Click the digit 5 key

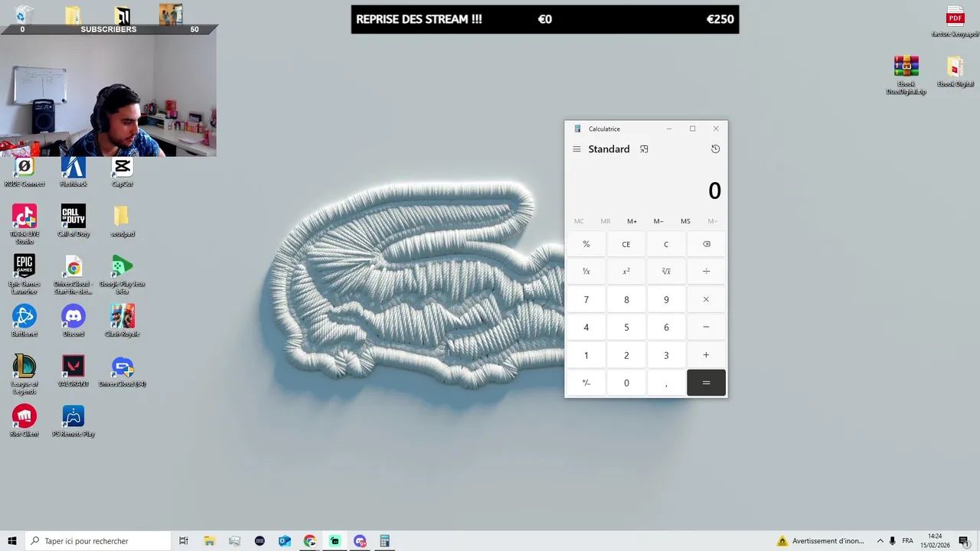pyautogui.click(x=626, y=327)
